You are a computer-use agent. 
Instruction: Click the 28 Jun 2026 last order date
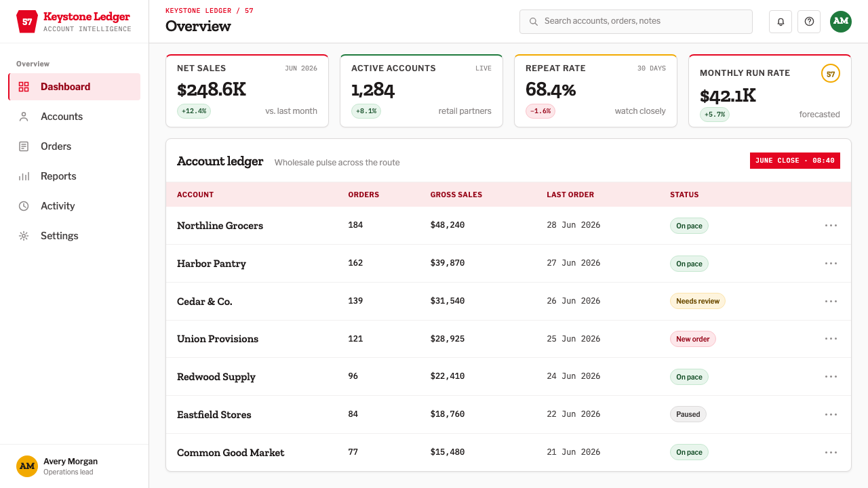click(x=574, y=225)
